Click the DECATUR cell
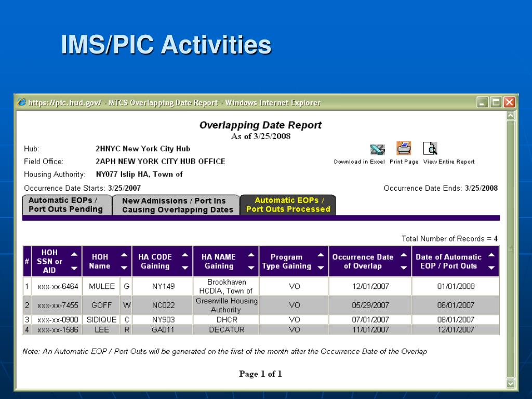532x399 pixels. click(227, 329)
